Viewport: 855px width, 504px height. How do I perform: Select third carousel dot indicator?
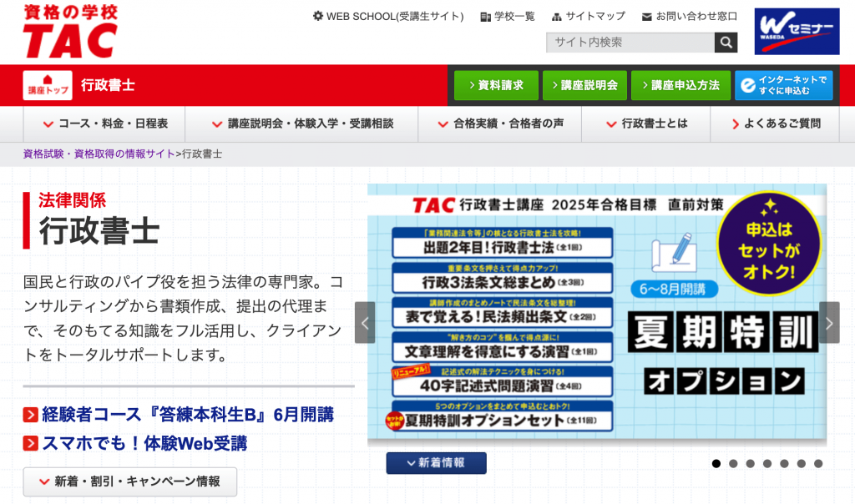[x=751, y=464]
